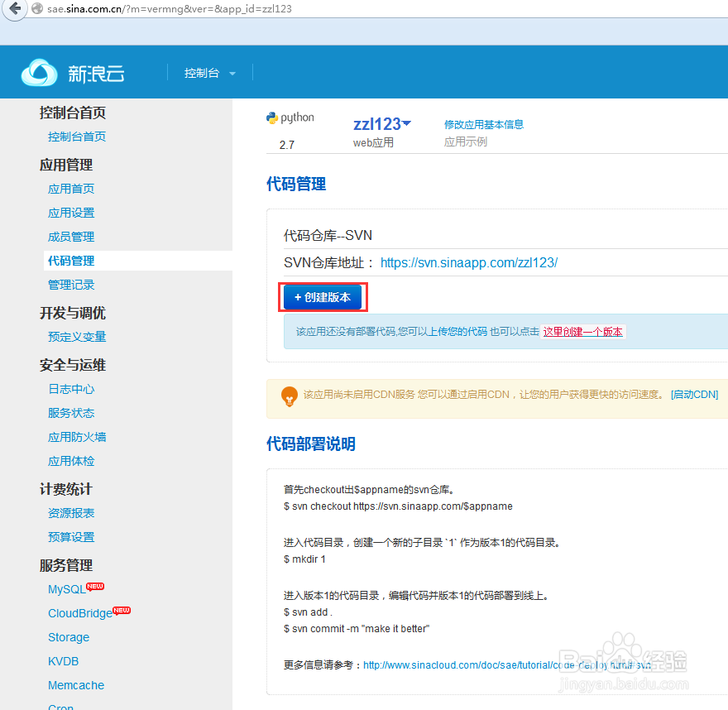Open 日志中心 in sidebar
The image size is (728, 710).
click(x=71, y=389)
